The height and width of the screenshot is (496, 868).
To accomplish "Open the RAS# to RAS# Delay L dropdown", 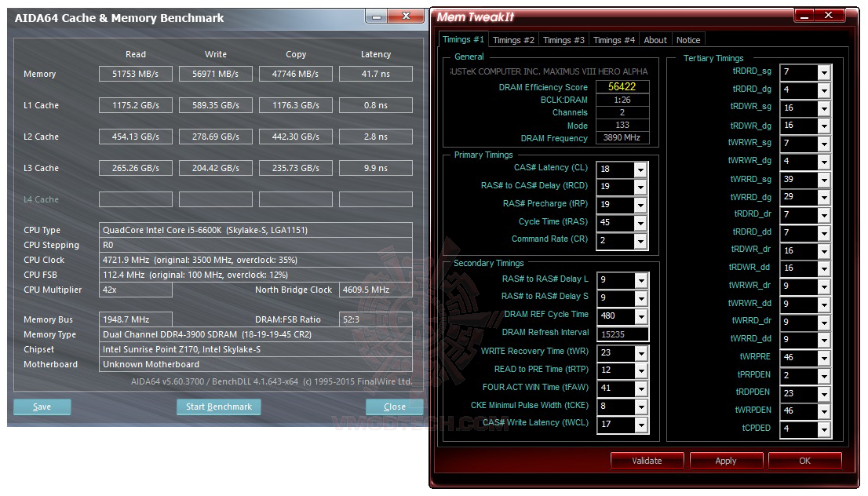I will click(641, 280).
